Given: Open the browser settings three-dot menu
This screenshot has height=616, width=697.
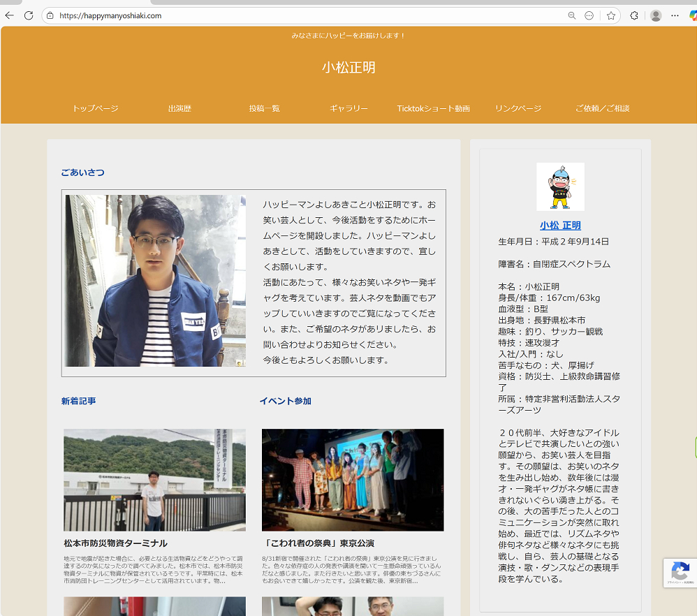Looking at the screenshot, I should [x=675, y=15].
